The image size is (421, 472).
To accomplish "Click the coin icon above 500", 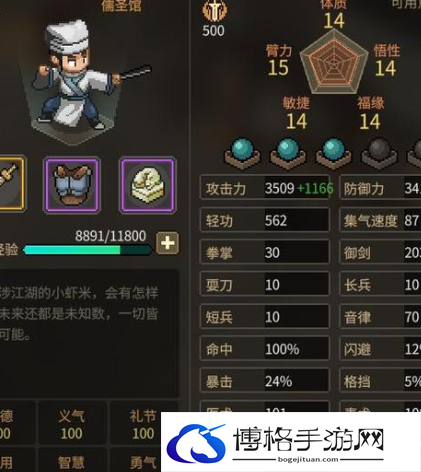I will [x=215, y=11].
